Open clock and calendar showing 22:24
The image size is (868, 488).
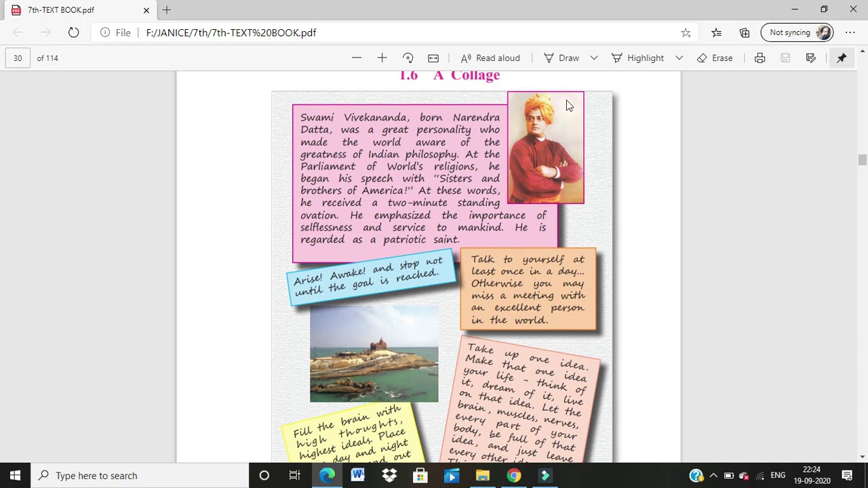(812, 475)
